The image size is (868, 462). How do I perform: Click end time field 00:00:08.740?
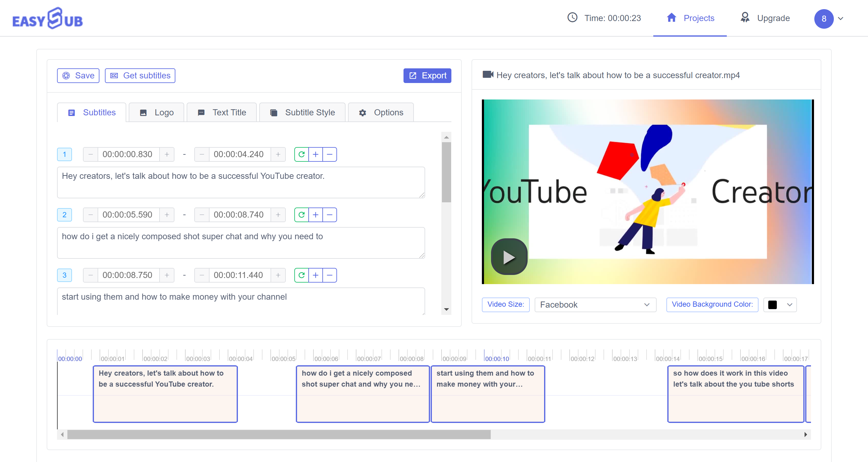(x=240, y=215)
